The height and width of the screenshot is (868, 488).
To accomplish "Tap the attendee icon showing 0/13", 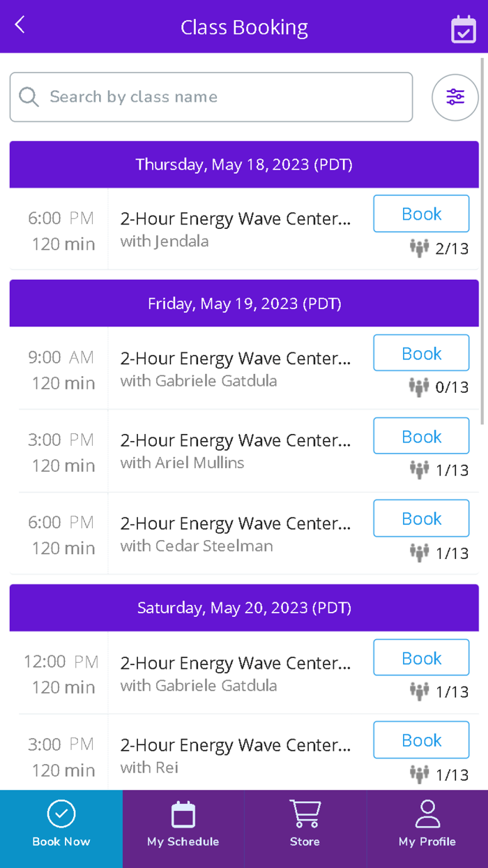I will [420, 387].
